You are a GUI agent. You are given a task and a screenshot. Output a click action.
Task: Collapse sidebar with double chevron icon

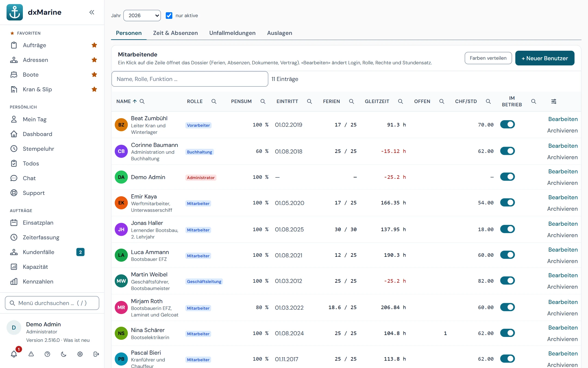tap(92, 12)
